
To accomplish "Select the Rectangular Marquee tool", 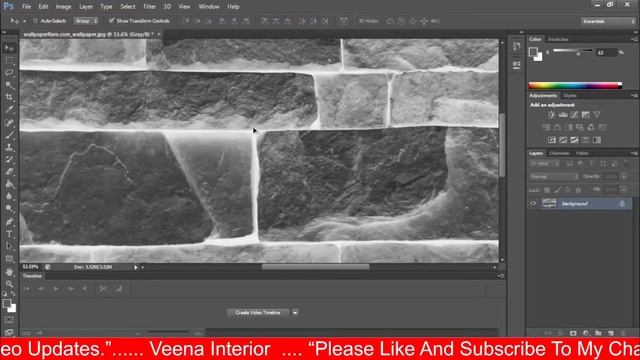I will (9, 60).
